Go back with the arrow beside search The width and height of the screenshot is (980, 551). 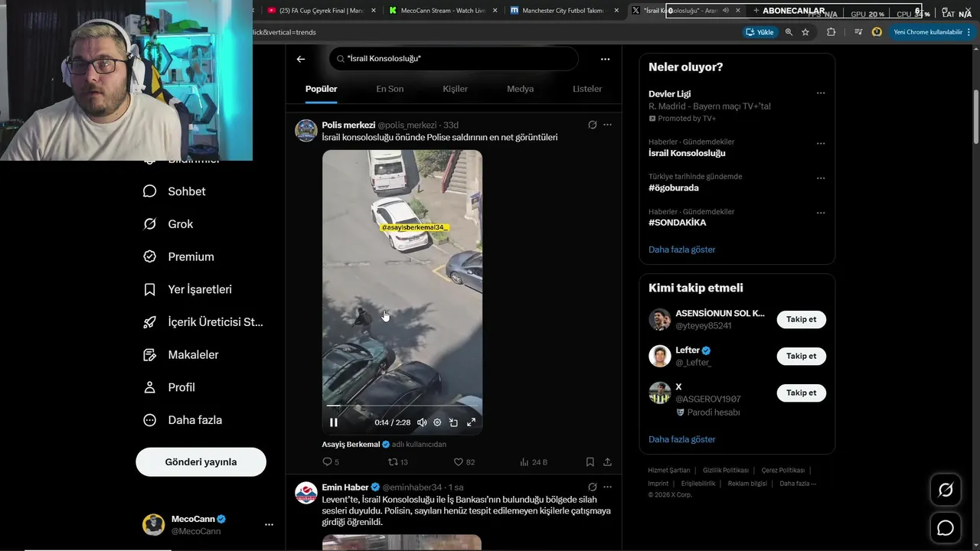pos(301,59)
